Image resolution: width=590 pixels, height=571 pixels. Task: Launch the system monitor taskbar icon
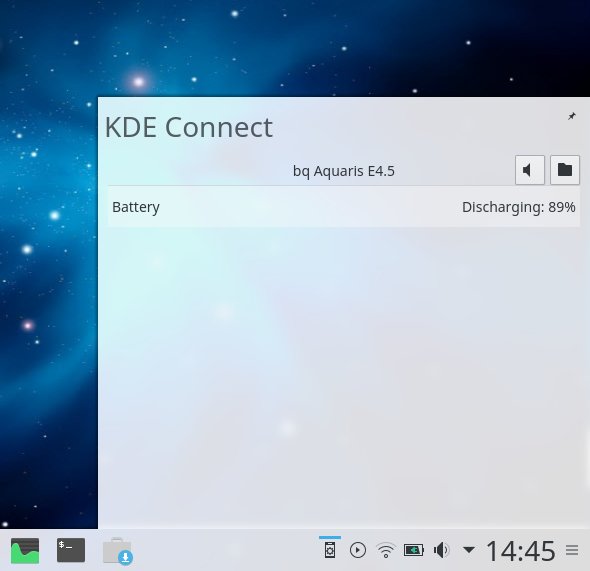(25, 551)
